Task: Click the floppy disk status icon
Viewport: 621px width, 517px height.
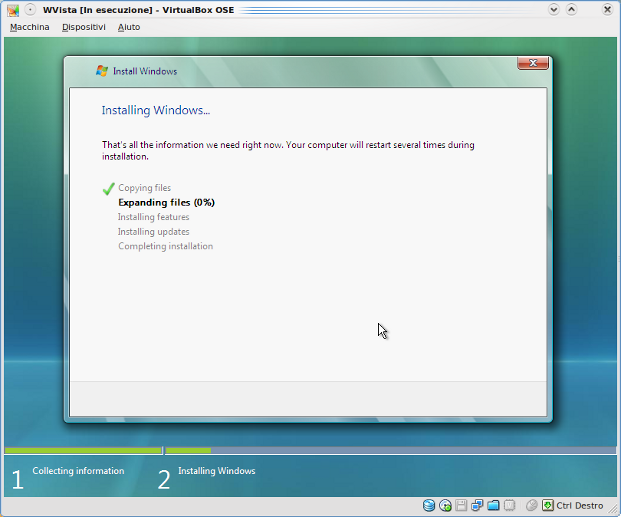Action: [461, 505]
